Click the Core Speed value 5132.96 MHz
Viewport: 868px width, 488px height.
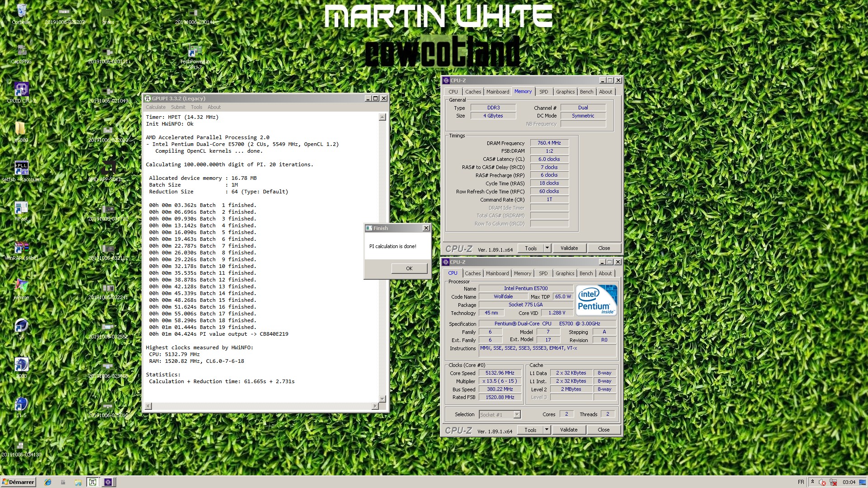pyautogui.click(x=500, y=373)
